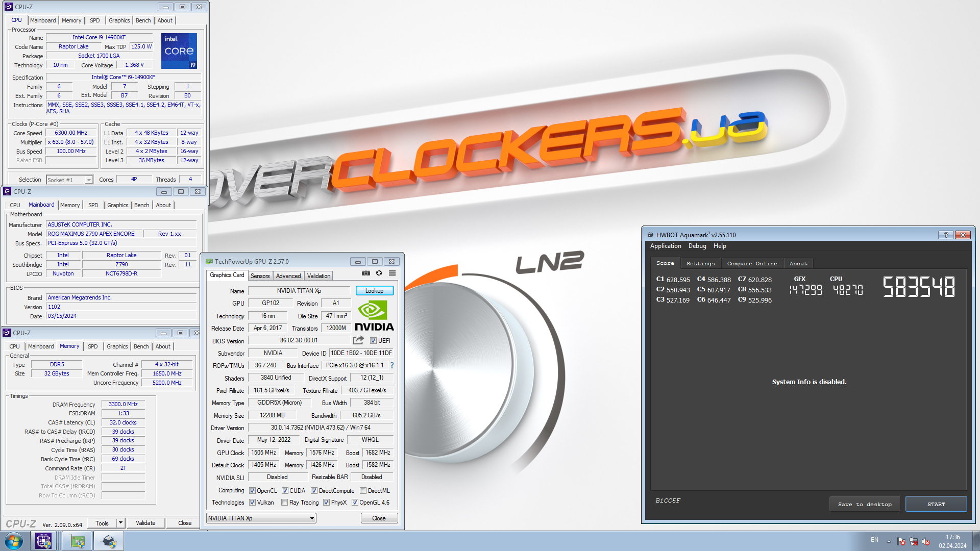Screen dimensions: 980x551
Task: Toggle the OpenGL 4.6 checkbox
Action: coord(355,503)
